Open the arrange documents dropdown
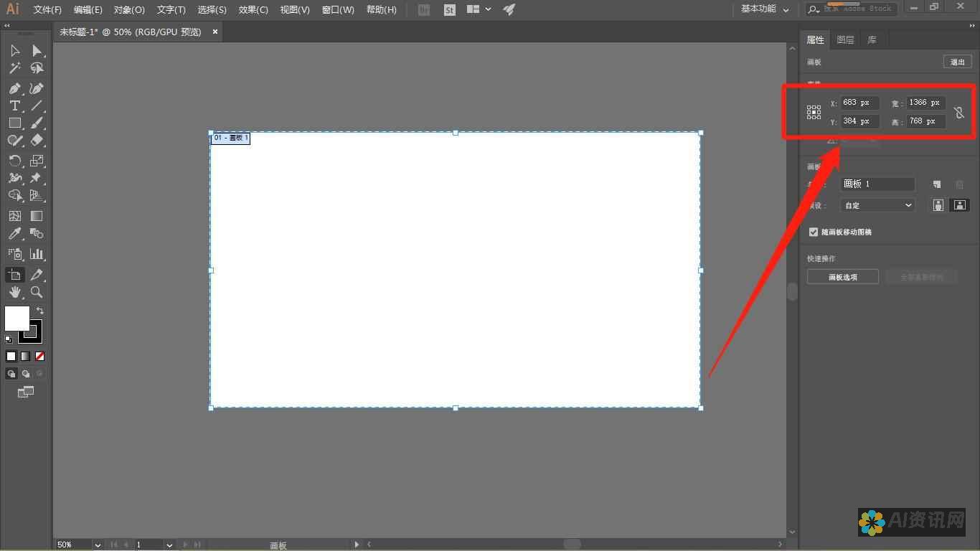This screenshot has height=551, width=980. tap(479, 9)
